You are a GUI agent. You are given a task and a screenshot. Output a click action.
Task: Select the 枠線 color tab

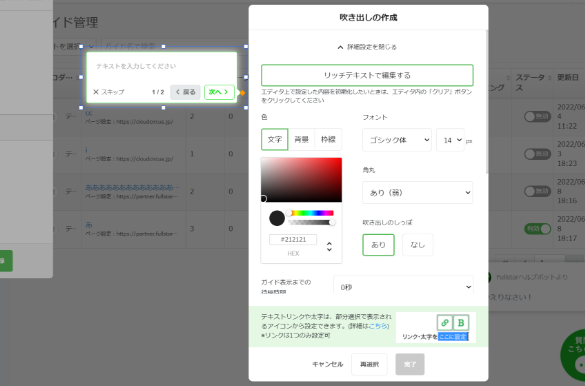[328, 139]
